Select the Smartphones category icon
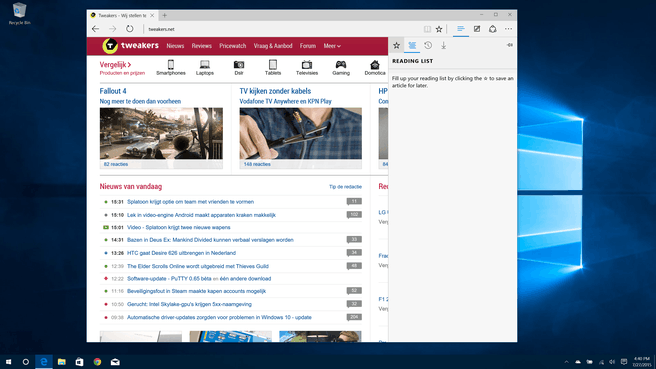The height and width of the screenshot is (369, 656). pos(171,67)
